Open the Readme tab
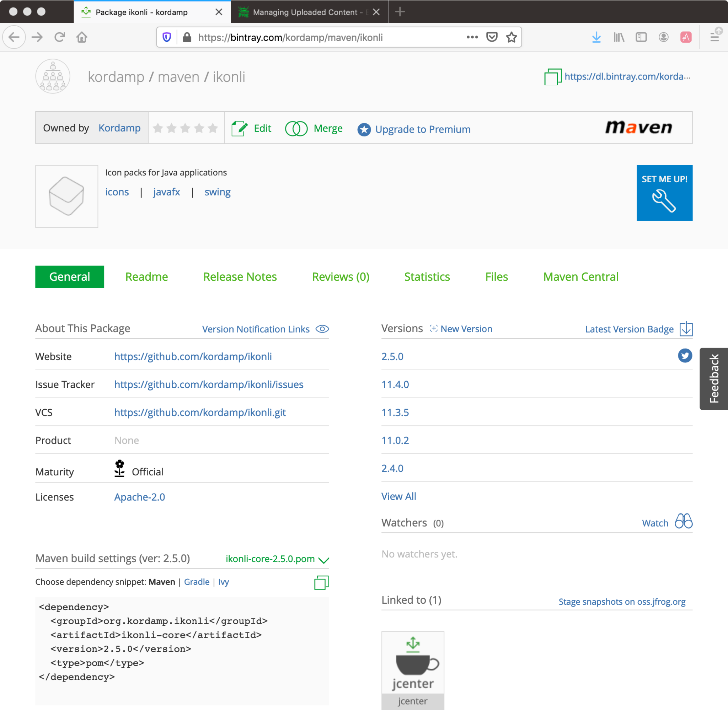The height and width of the screenshot is (711, 728). [x=146, y=277]
